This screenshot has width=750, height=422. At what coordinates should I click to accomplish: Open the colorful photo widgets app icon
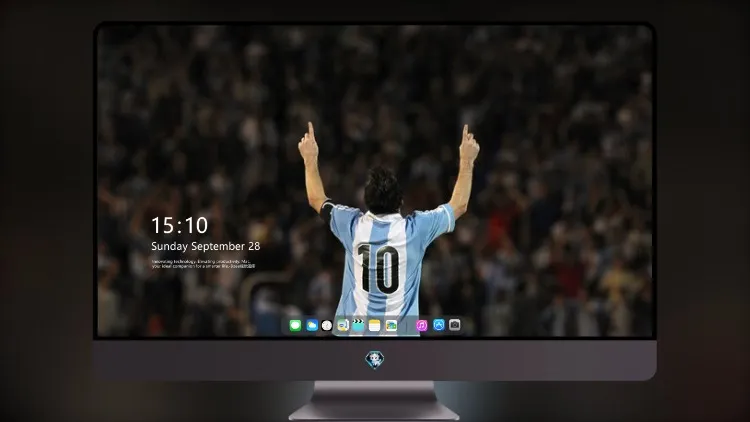point(391,325)
